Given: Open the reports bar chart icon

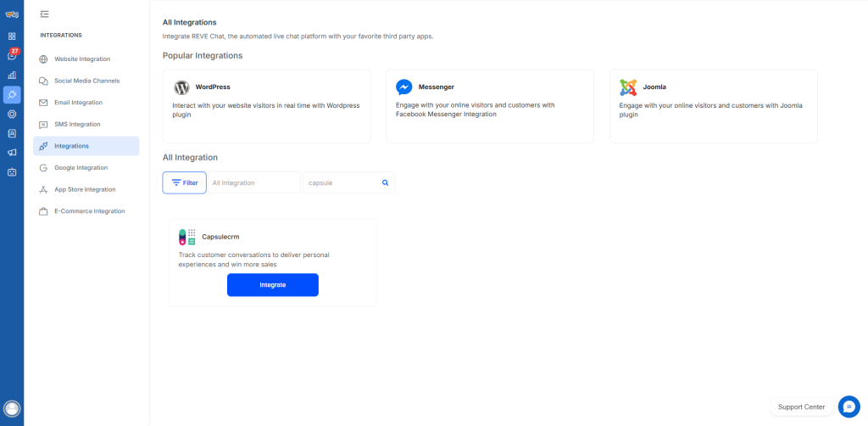Looking at the screenshot, I should pyautogui.click(x=12, y=75).
